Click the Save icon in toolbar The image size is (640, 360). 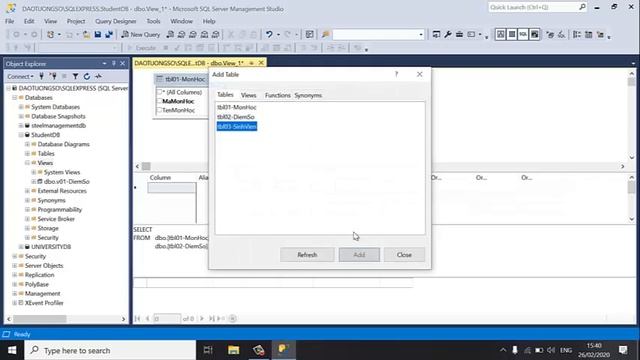click(98, 35)
